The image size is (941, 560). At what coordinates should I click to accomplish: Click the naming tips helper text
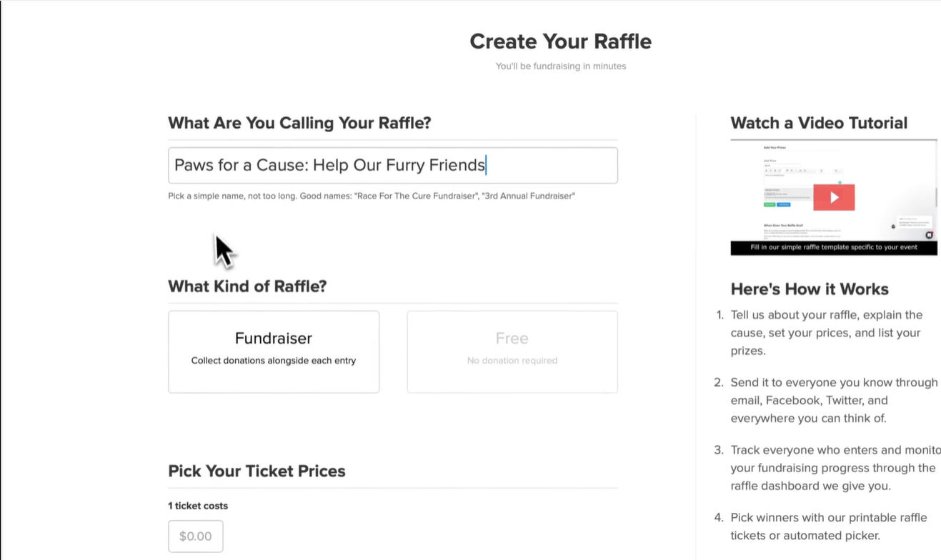point(371,196)
